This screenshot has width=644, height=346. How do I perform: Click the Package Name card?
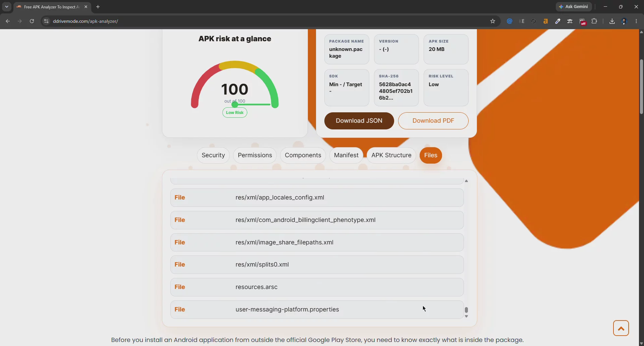346,49
